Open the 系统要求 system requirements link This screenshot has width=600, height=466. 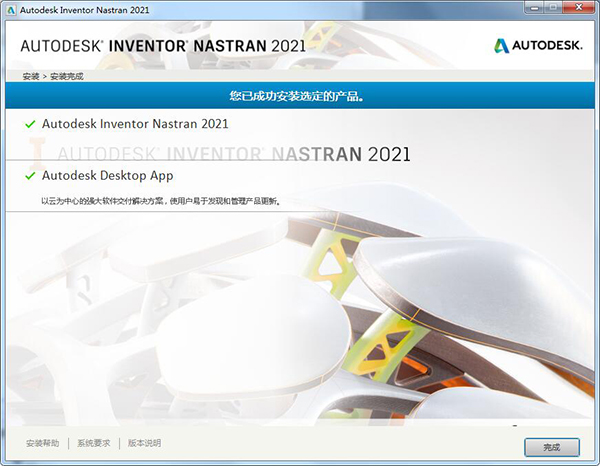[x=94, y=443]
